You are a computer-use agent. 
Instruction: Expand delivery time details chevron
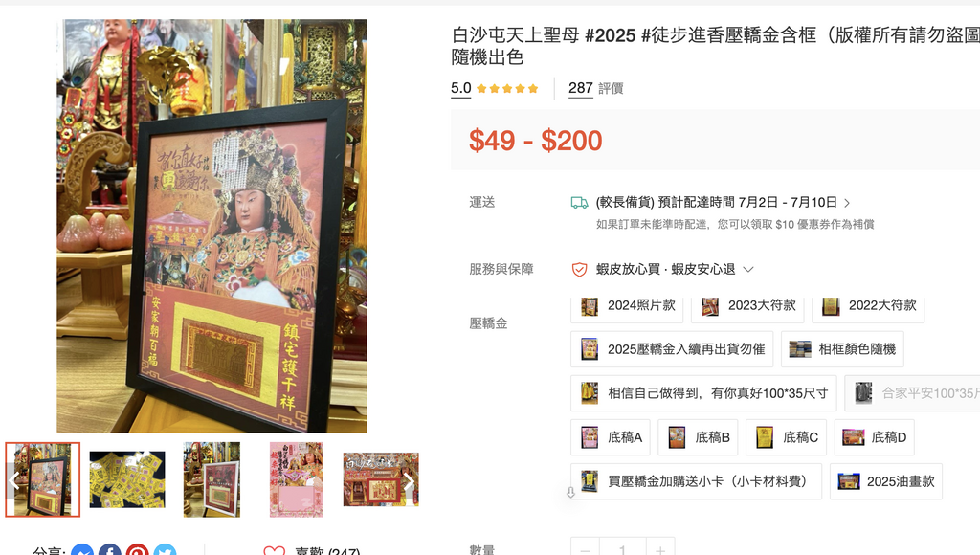point(847,203)
